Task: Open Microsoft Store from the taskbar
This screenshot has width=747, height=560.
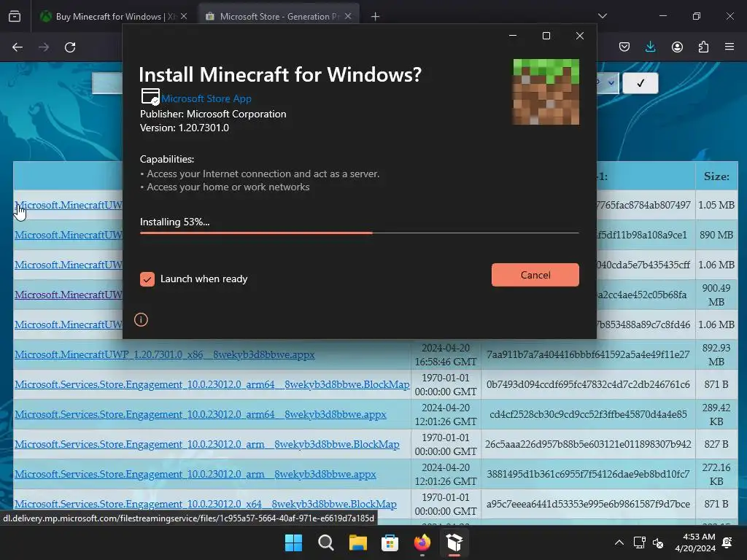Action: pos(390,542)
